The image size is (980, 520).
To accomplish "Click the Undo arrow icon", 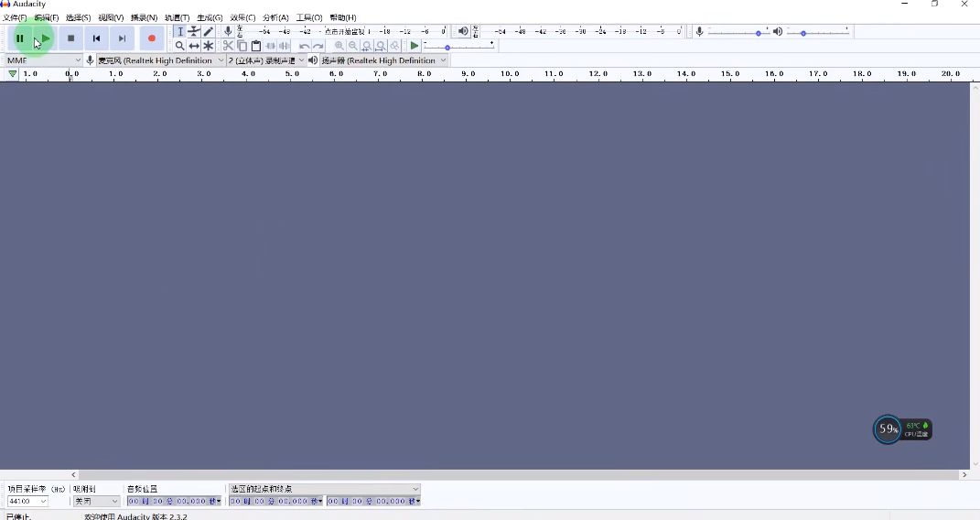I will (x=304, y=46).
